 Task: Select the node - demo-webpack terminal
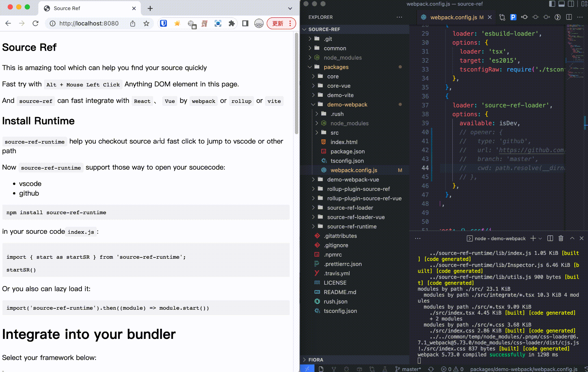coord(496,239)
